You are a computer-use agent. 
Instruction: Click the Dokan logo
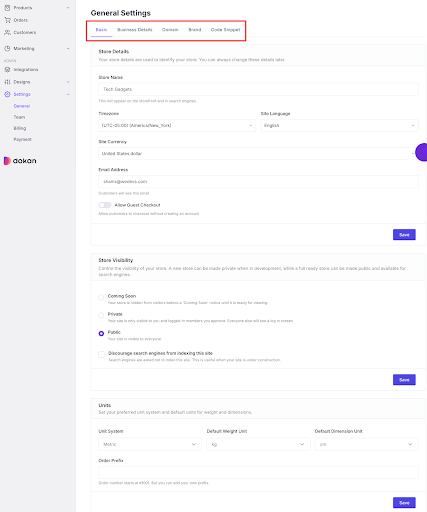click(20, 161)
